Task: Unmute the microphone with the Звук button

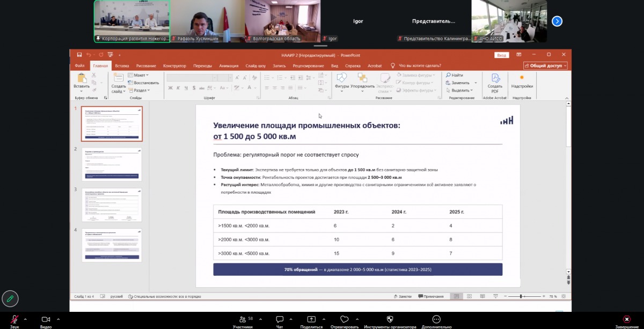Action: (x=14, y=319)
